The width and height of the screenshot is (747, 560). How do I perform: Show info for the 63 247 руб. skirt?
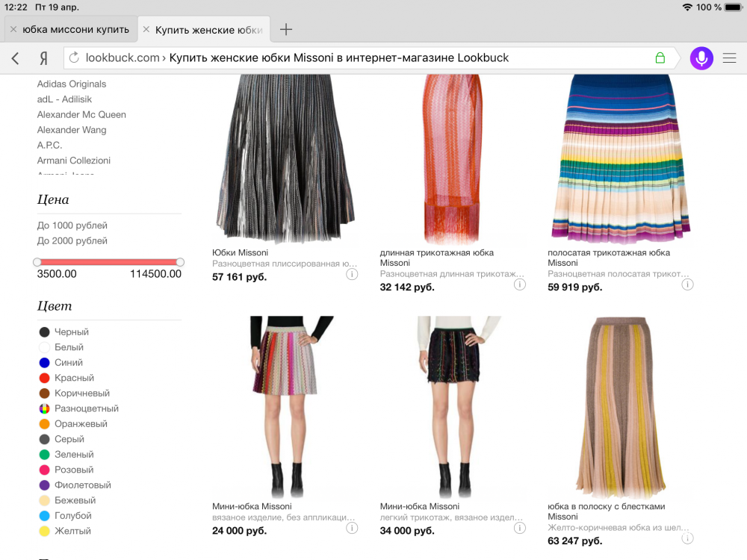(687, 538)
